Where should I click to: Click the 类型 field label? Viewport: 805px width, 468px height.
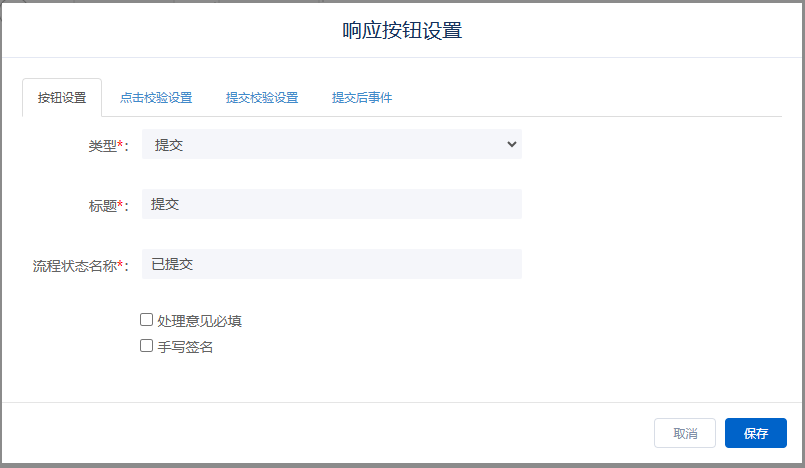coord(102,146)
